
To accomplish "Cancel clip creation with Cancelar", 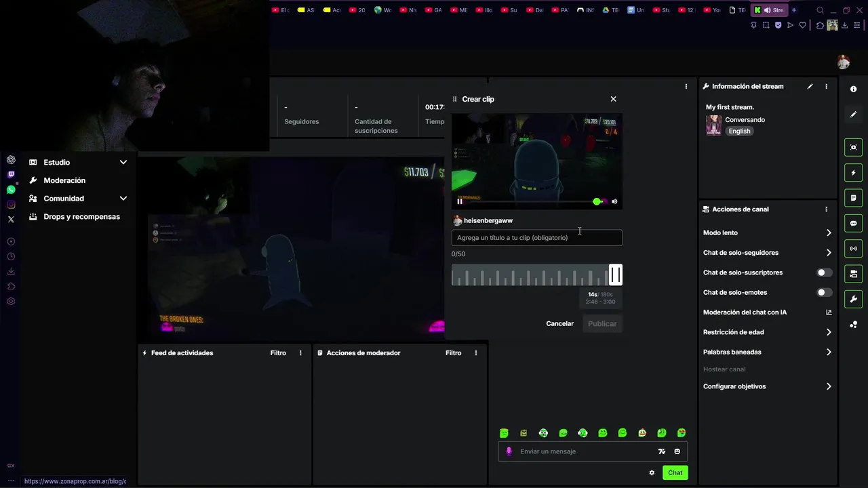I will tap(560, 324).
